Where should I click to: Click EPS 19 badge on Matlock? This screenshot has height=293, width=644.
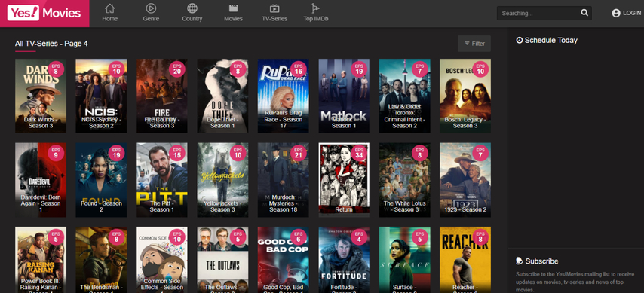point(359,69)
